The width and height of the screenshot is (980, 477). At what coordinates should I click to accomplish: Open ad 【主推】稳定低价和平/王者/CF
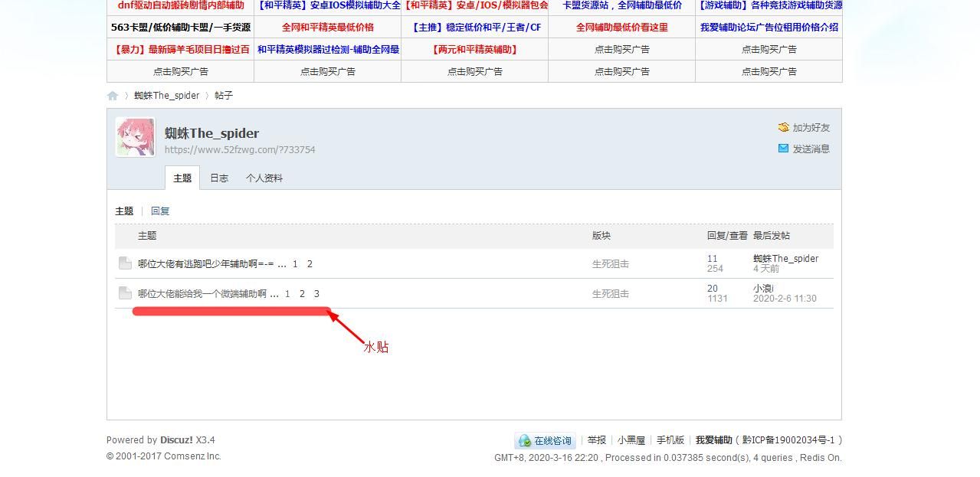click(475, 27)
